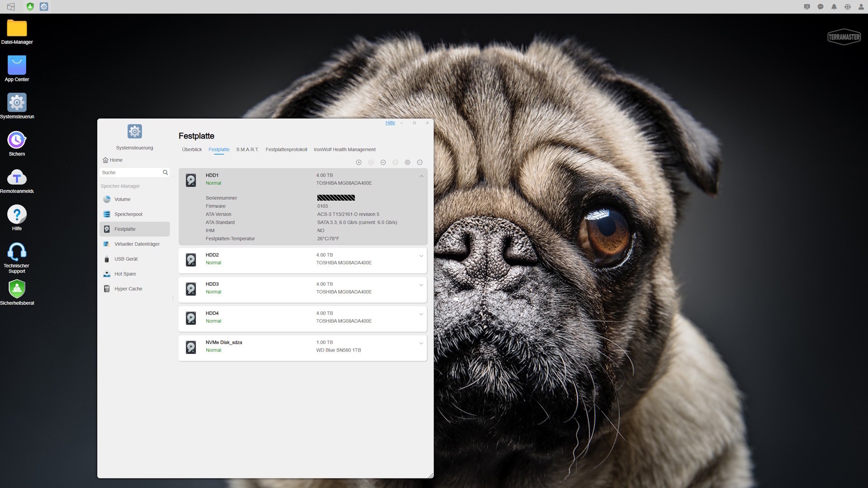Open Hyper Cache settings
Viewport: 868px width, 488px height.
[x=128, y=288]
